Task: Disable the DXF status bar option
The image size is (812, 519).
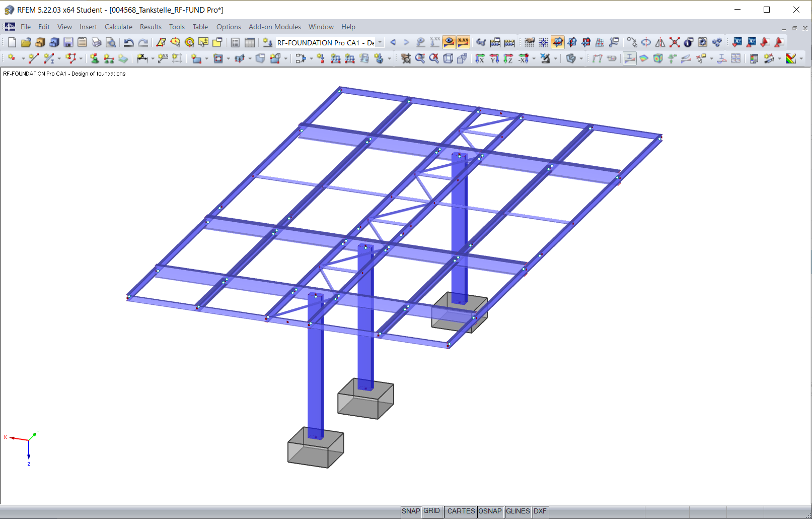Action: pyautogui.click(x=540, y=511)
